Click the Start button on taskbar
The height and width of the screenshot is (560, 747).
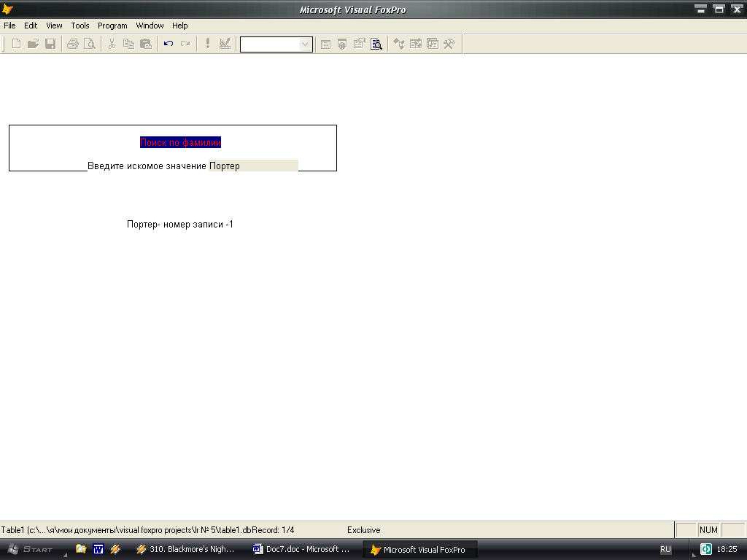tap(31, 549)
